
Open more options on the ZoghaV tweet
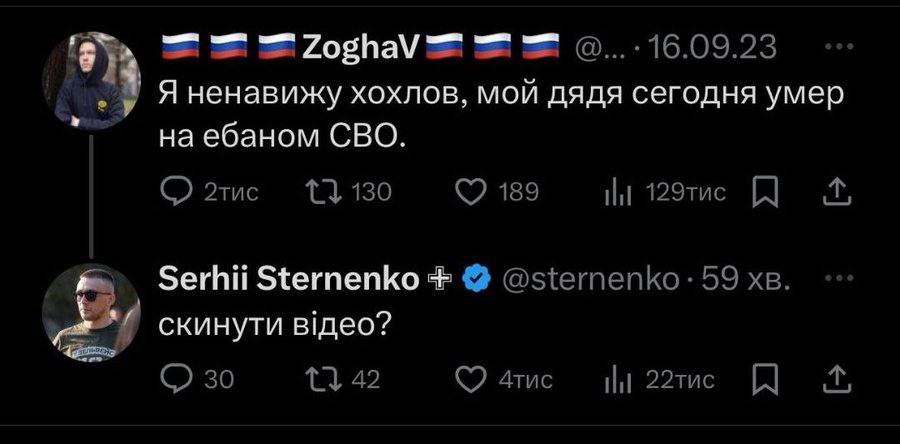(x=839, y=48)
